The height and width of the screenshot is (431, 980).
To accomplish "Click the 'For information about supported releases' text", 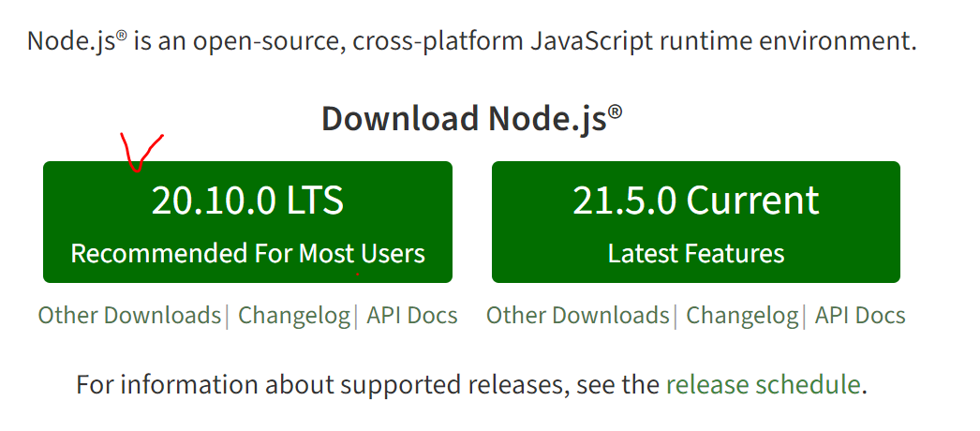I will [471, 384].
